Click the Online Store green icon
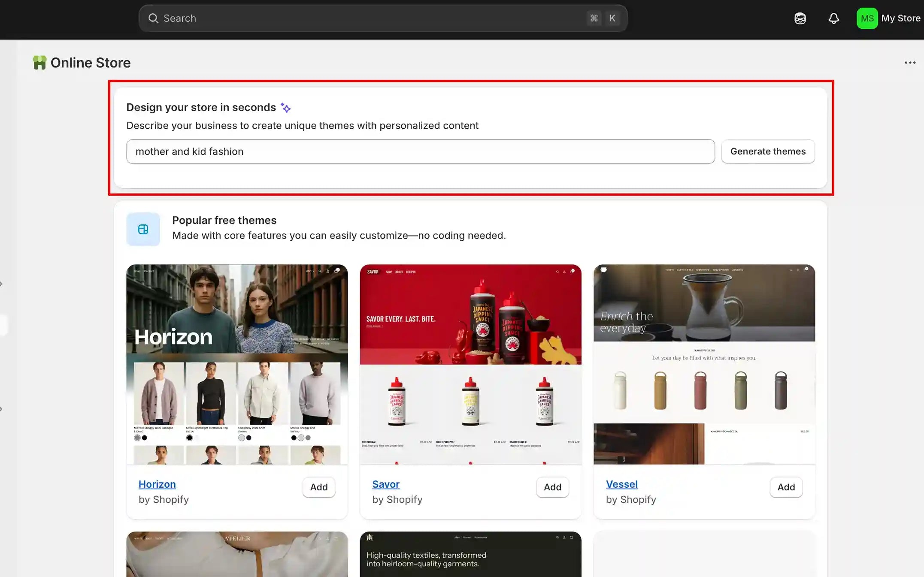This screenshot has height=577, width=924. click(39, 63)
